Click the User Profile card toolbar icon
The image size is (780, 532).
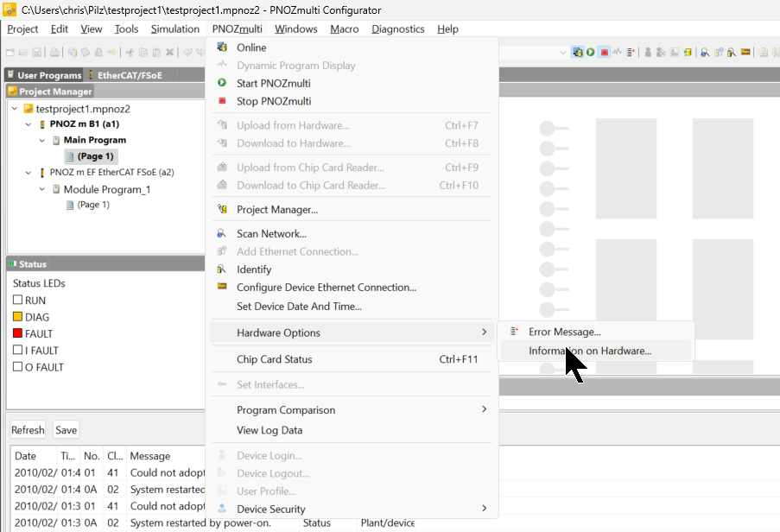[675, 52]
